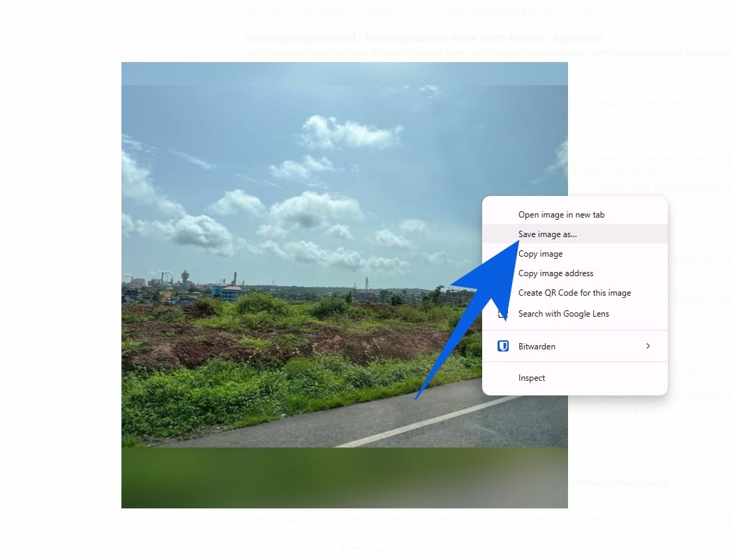This screenshot has width=732, height=560.
Task: Open the Bitwarden menu entry
Action: point(537,346)
